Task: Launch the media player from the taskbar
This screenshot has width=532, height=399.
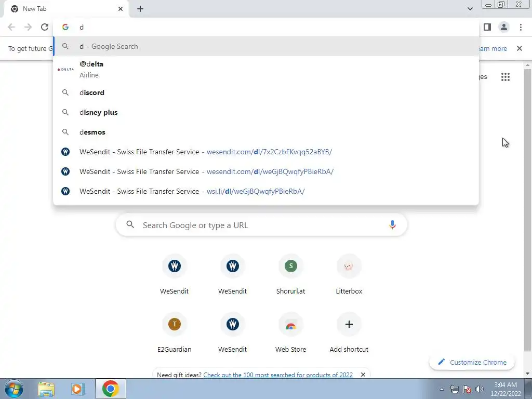Action: pyautogui.click(x=77, y=389)
